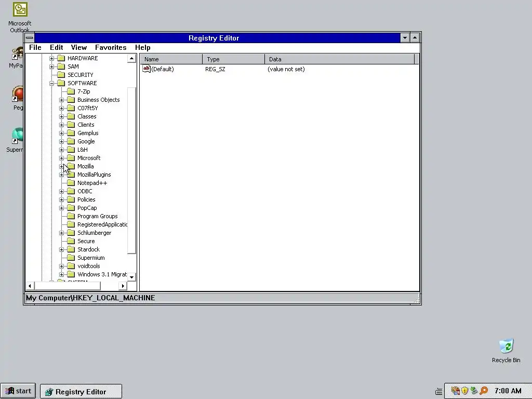Screen dimensions: 532x399
Task: Click the yellow shield tray icon
Action: [x=465, y=391]
